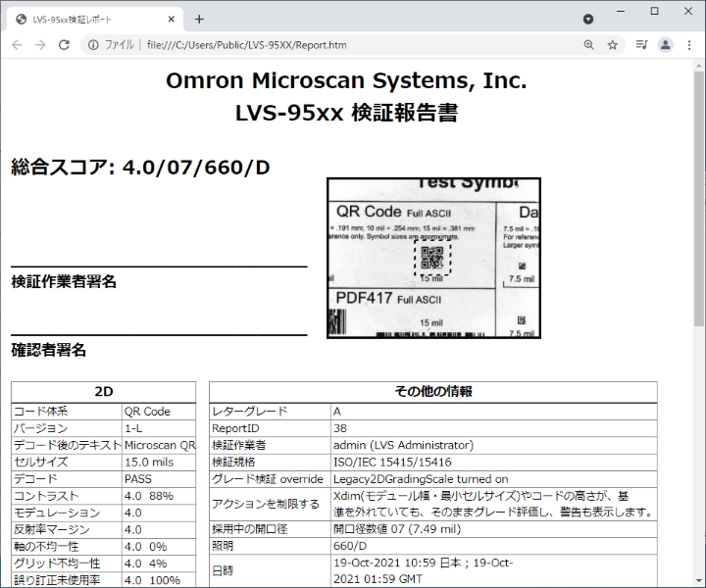The height and width of the screenshot is (588, 706).
Task: Click the 誤り訂正未使用率 value 4.0 100%
Action: [159, 580]
